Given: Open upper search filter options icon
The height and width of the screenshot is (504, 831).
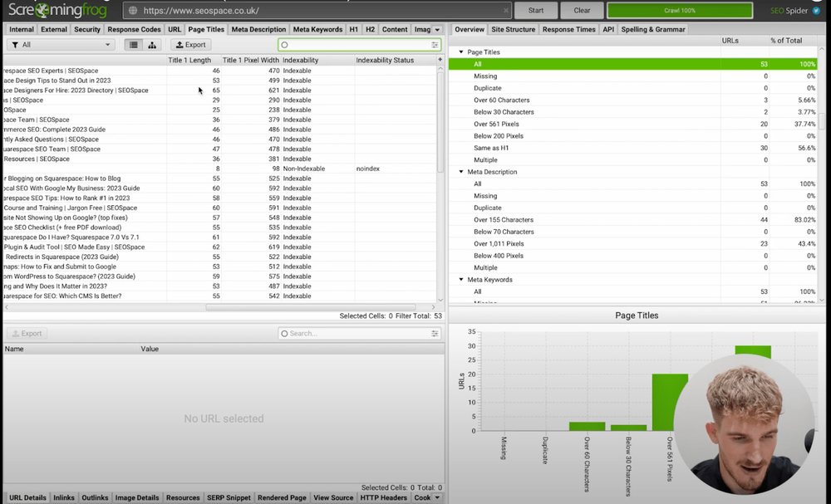Looking at the screenshot, I should [435, 45].
